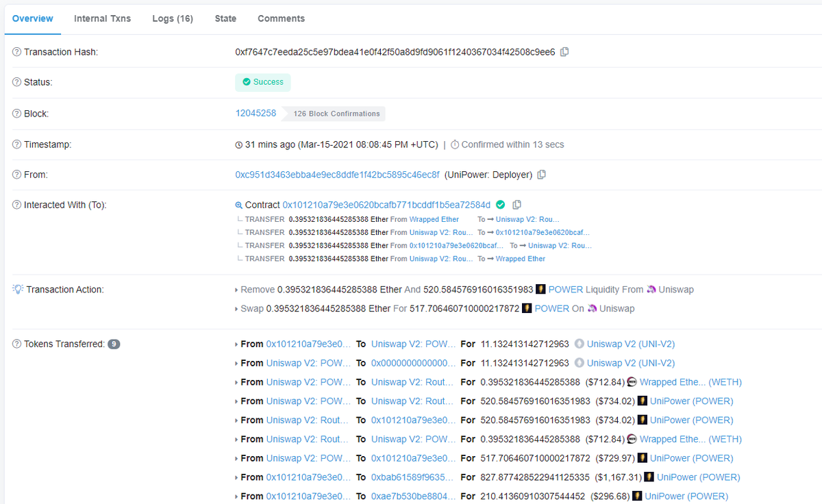
Task: Switch to the State tab
Action: click(x=225, y=18)
